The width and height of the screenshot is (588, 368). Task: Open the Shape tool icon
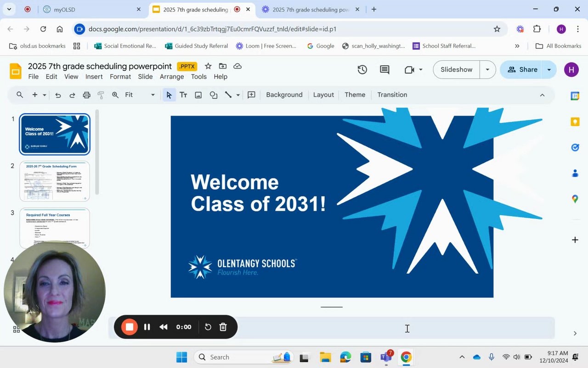(x=214, y=95)
